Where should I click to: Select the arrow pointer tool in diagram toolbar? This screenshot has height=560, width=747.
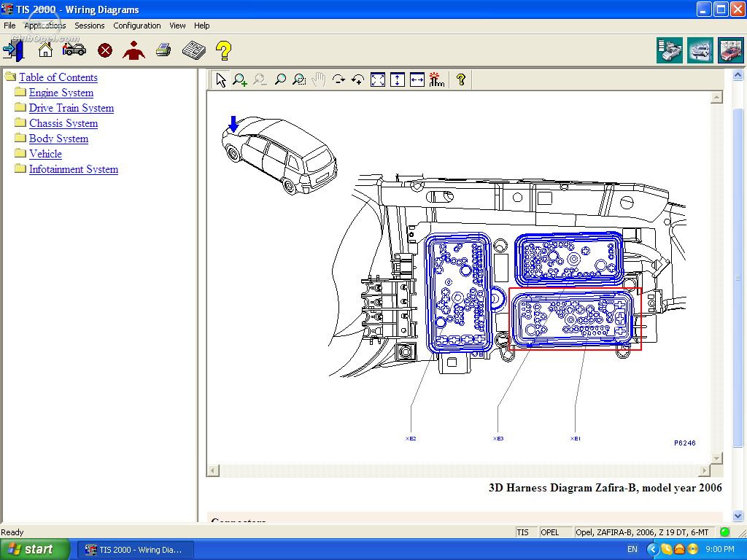[221, 79]
